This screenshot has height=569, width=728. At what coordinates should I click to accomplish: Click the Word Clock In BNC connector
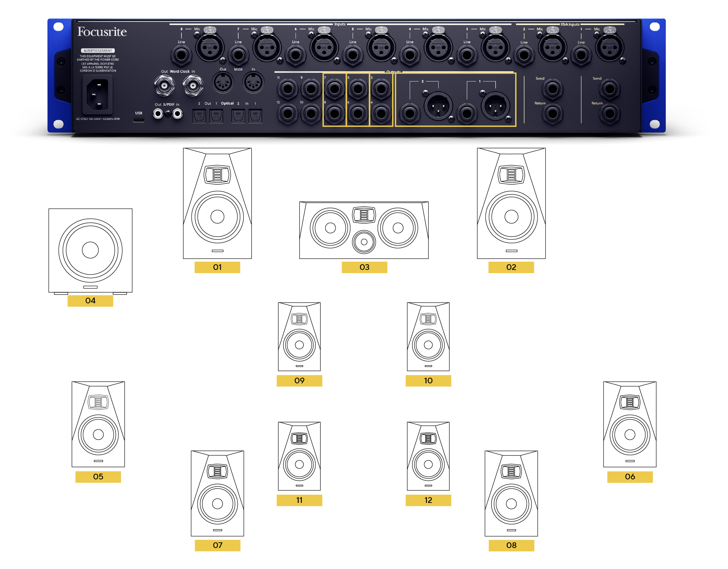(193, 86)
